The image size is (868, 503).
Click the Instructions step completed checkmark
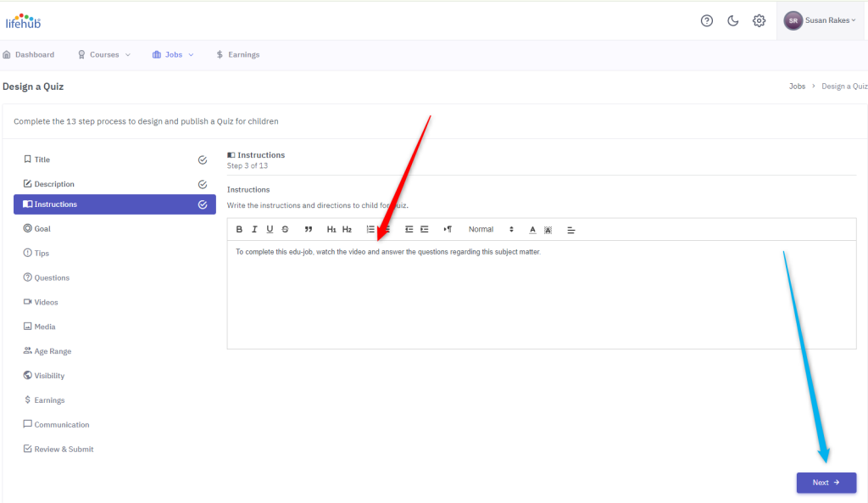click(x=203, y=204)
